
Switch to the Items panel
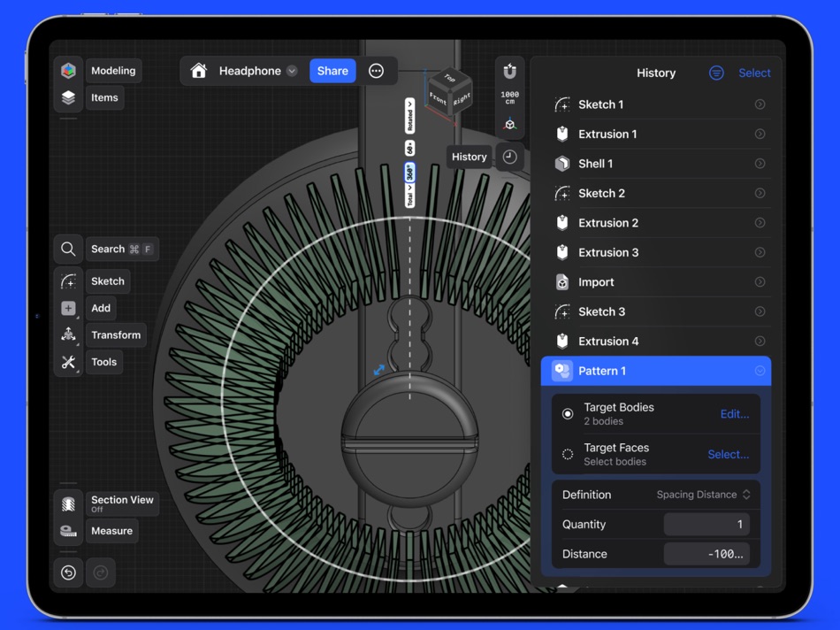104,97
